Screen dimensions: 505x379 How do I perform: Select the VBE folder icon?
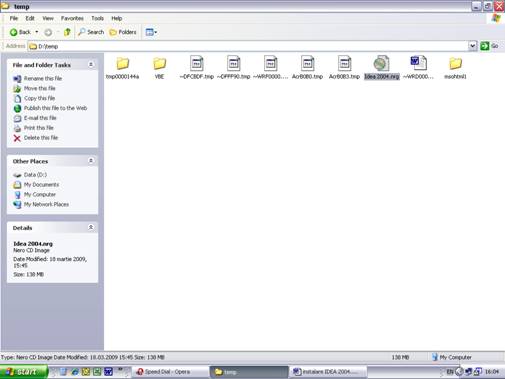159,63
